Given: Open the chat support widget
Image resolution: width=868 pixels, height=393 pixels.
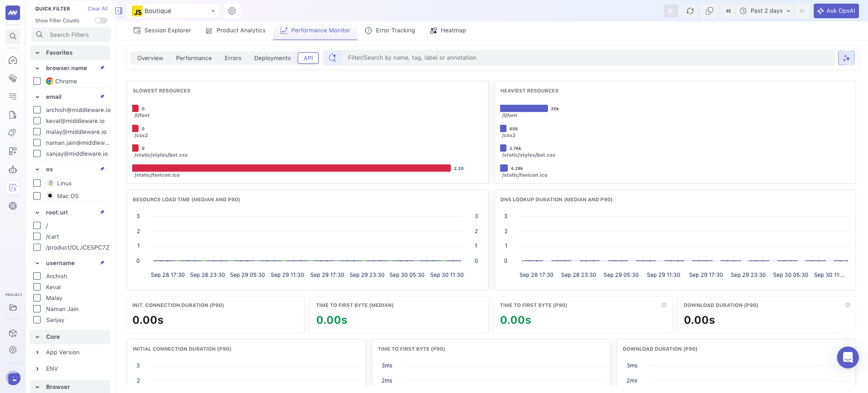Looking at the screenshot, I should click(x=848, y=357).
